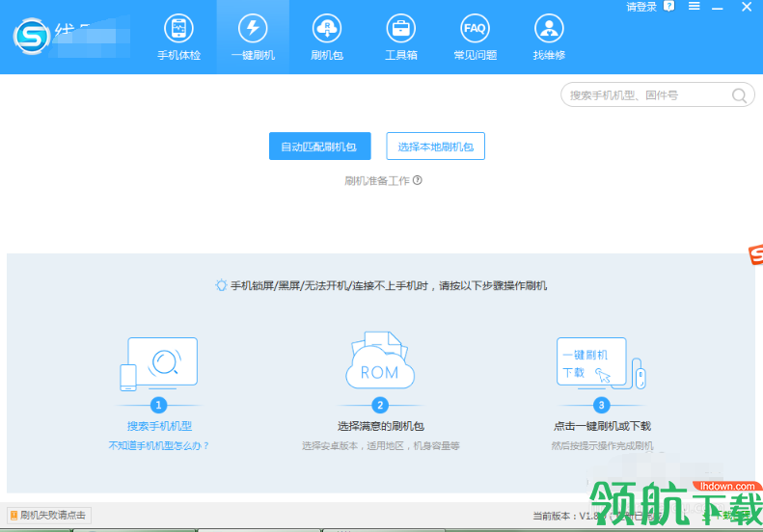The width and height of the screenshot is (763, 532).
Task: Click the step 1 numbered circle
Action: point(158,405)
